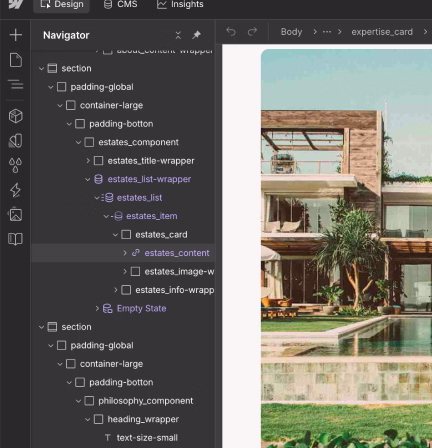Collapse the philosophy_component node

click(x=78, y=401)
